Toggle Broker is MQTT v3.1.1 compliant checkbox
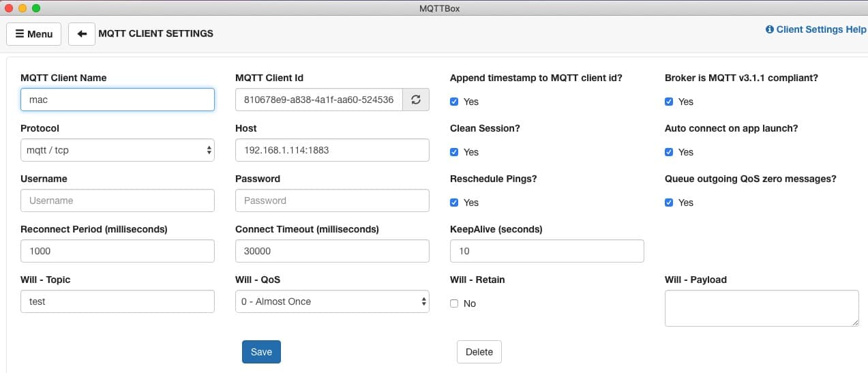The image size is (868, 373). tap(669, 102)
